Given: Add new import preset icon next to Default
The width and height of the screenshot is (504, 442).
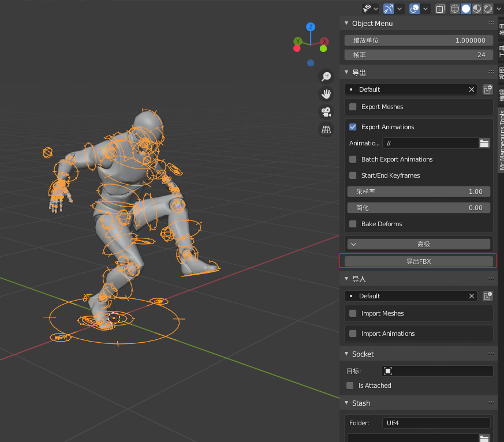Looking at the screenshot, I should pos(488,296).
